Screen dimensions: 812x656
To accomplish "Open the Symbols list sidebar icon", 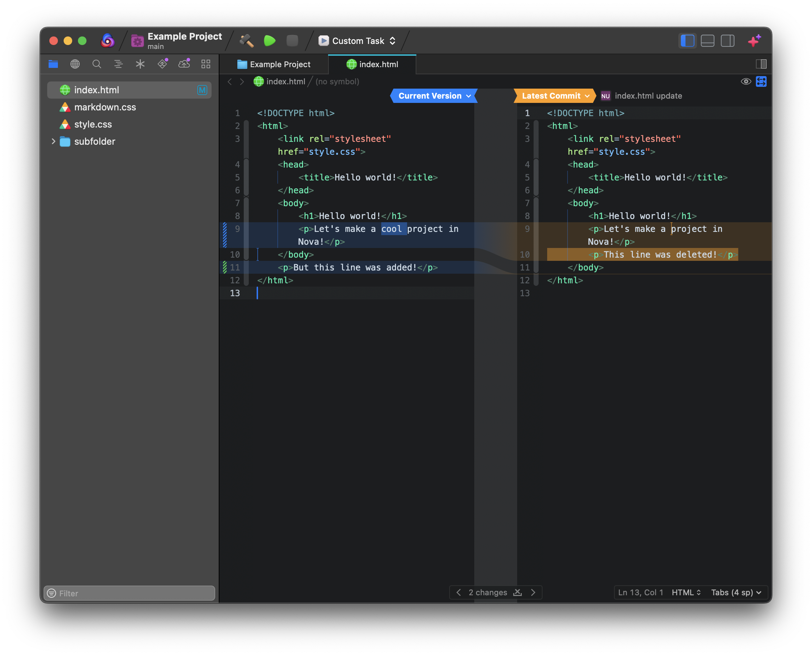I will [x=118, y=64].
